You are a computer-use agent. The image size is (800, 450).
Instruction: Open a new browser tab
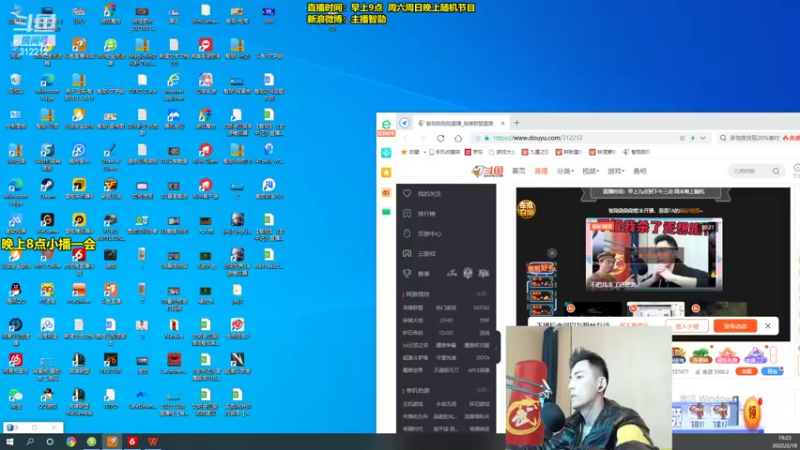[517, 123]
